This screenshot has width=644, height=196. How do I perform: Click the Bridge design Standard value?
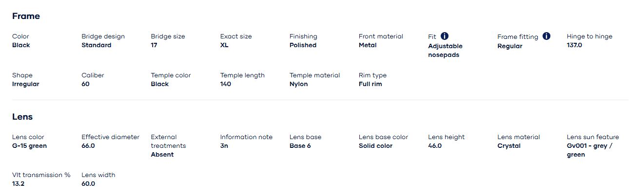pyautogui.click(x=96, y=45)
